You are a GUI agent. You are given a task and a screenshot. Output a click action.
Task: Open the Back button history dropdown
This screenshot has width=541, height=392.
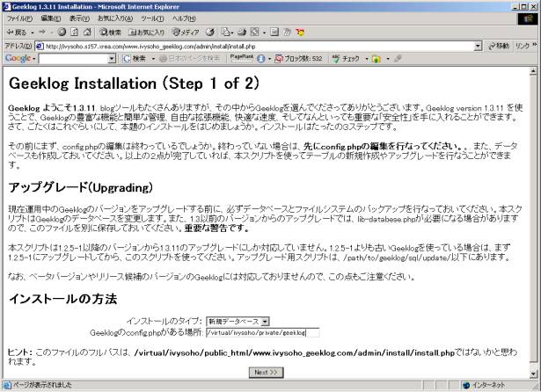[33, 33]
